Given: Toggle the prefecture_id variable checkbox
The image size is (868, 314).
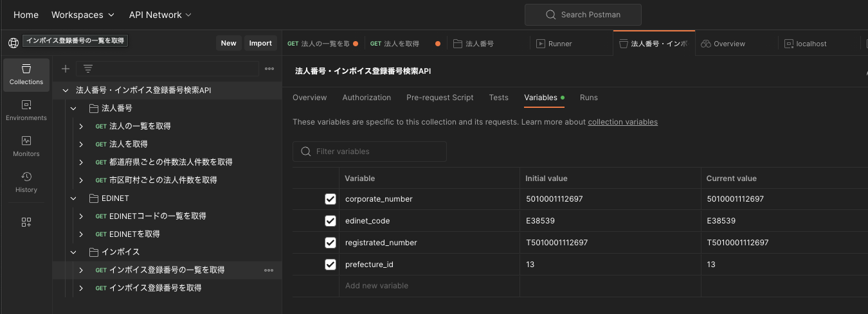Looking at the screenshot, I should (330, 265).
